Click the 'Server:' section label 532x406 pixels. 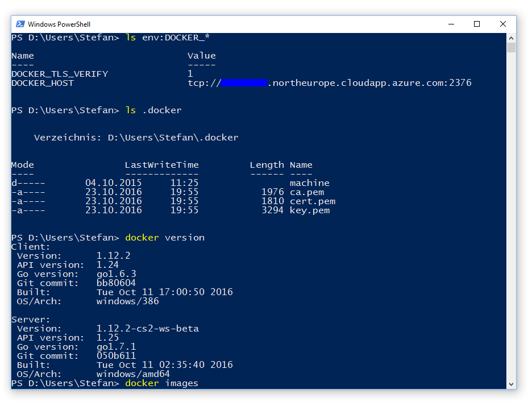[31, 320]
